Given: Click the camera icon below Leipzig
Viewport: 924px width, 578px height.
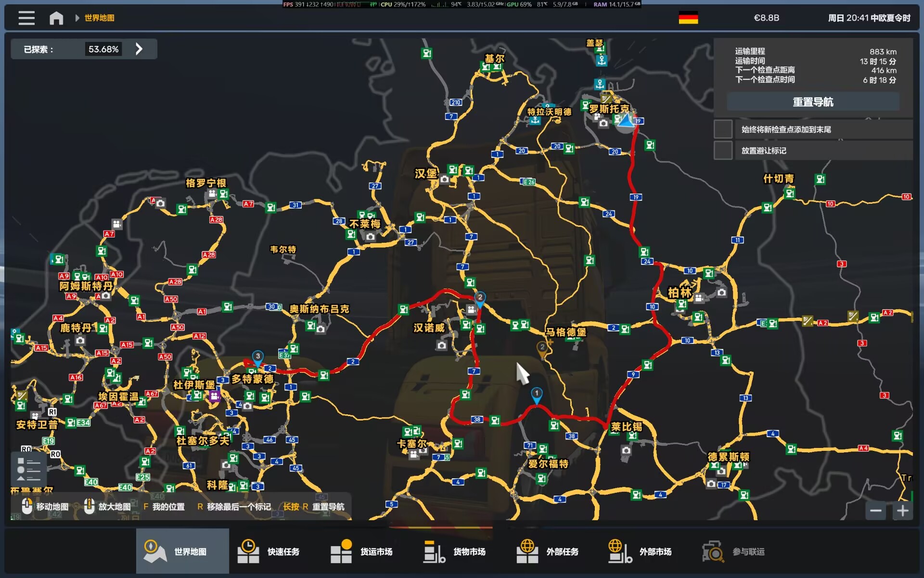Looking at the screenshot, I should point(626,450).
